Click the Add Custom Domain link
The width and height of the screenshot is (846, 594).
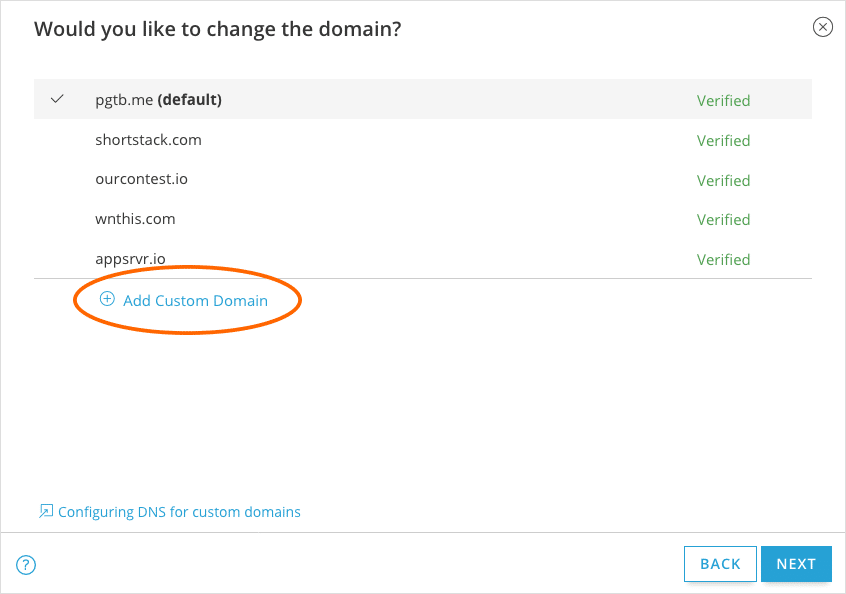[x=195, y=300]
